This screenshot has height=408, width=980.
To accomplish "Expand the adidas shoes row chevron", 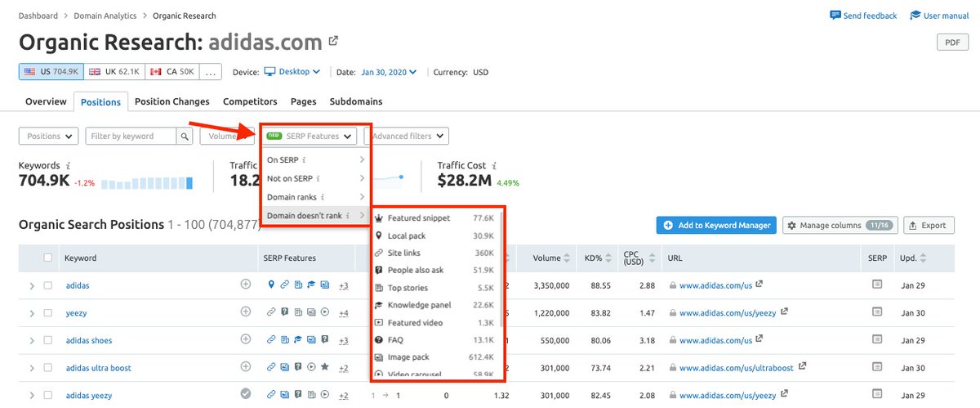I will [32, 340].
